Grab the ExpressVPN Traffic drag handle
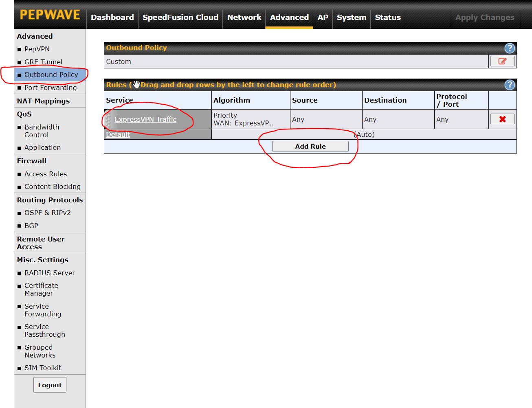This screenshot has width=532, height=408. pyautogui.click(x=108, y=119)
